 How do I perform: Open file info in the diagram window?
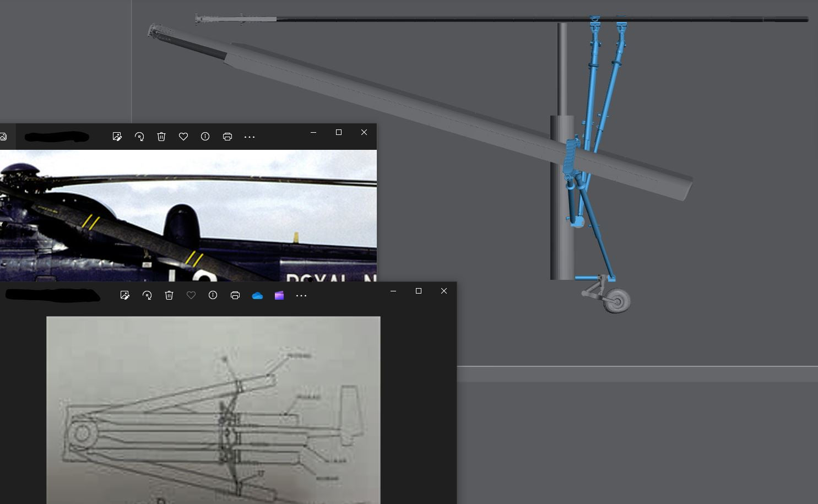coord(213,295)
